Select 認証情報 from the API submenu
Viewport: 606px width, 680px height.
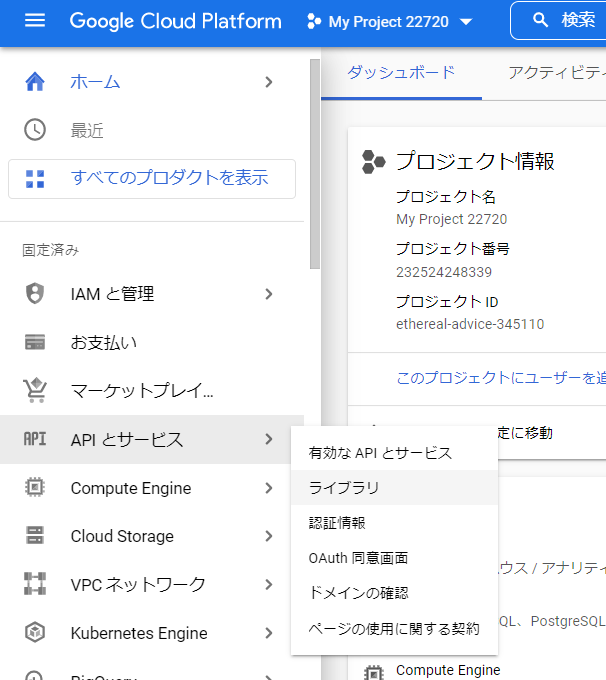pos(394,523)
